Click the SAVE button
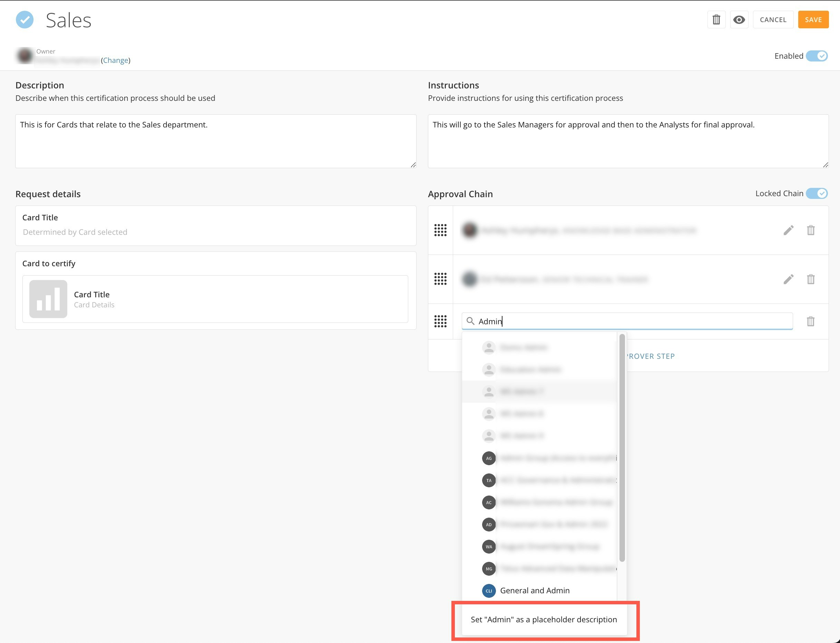This screenshot has width=840, height=643. 813,20
